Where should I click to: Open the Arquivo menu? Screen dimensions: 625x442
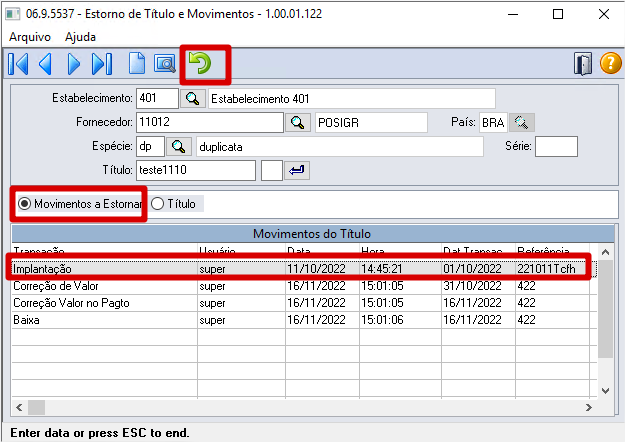coord(30,37)
